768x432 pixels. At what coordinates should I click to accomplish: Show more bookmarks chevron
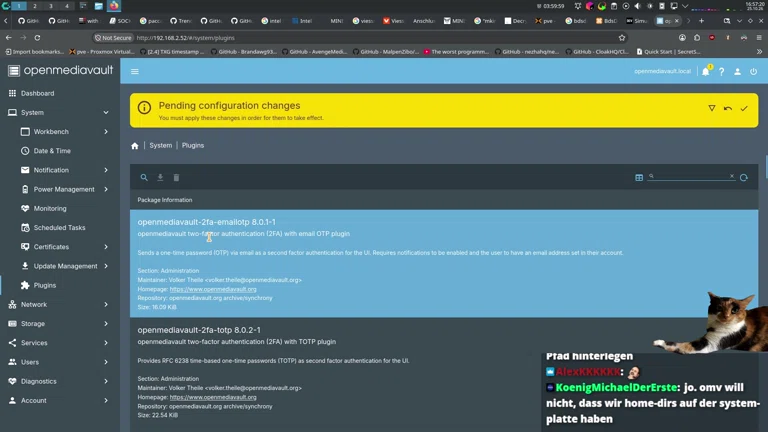click(759, 51)
